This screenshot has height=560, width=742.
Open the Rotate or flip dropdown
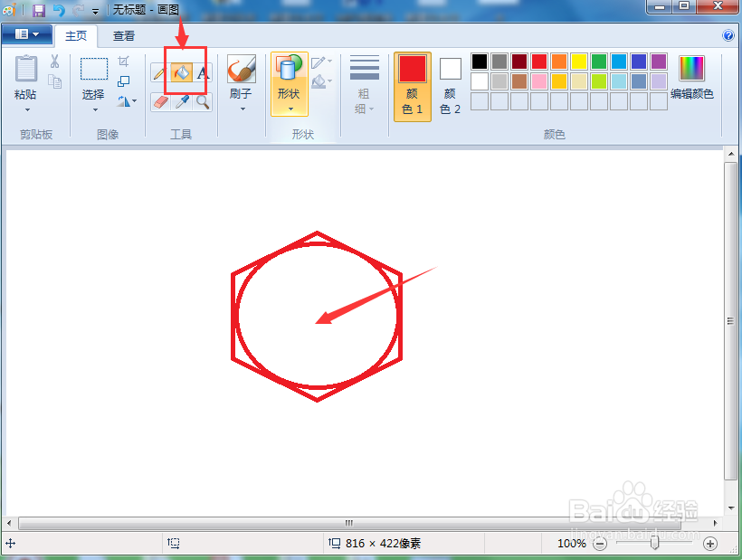pyautogui.click(x=127, y=101)
